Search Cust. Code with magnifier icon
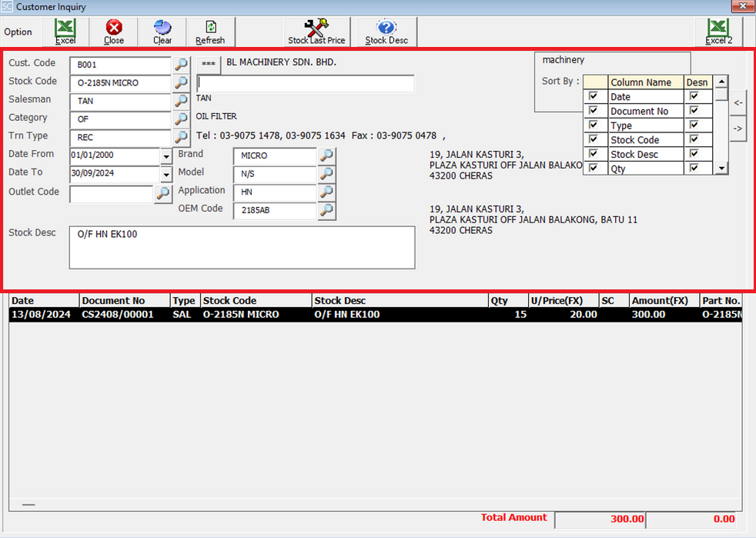 (181, 64)
